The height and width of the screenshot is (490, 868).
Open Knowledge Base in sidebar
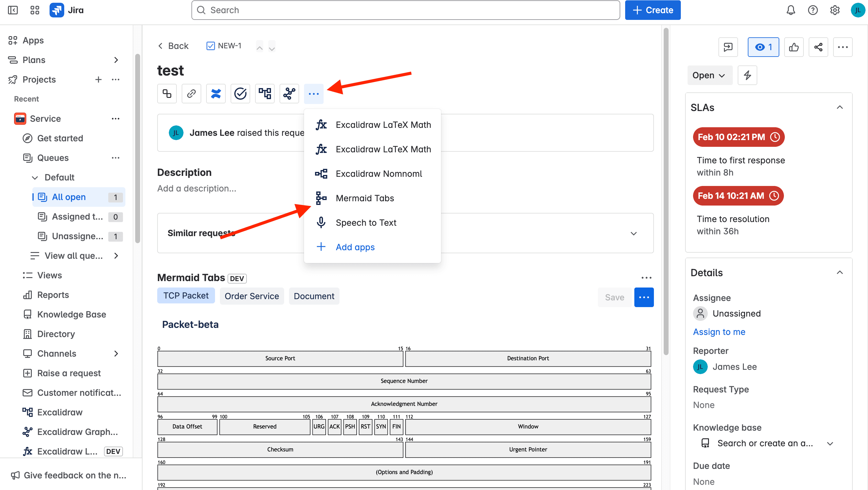click(72, 314)
